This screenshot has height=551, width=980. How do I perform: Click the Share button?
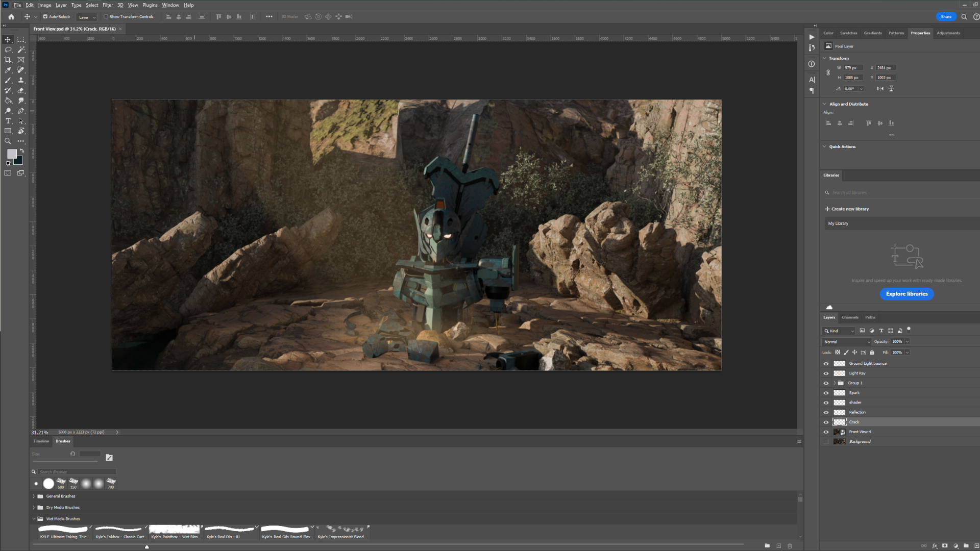point(946,17)
